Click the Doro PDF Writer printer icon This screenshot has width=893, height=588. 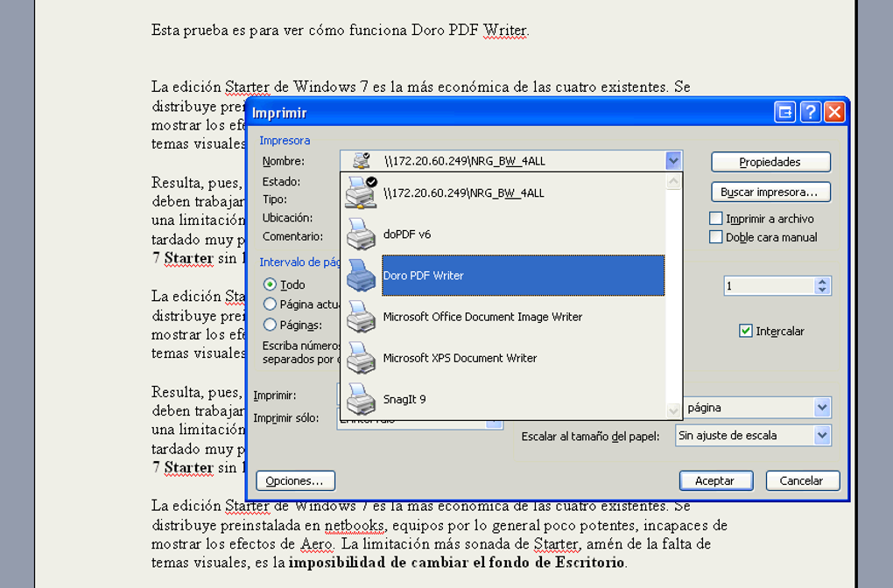[361, 275]
